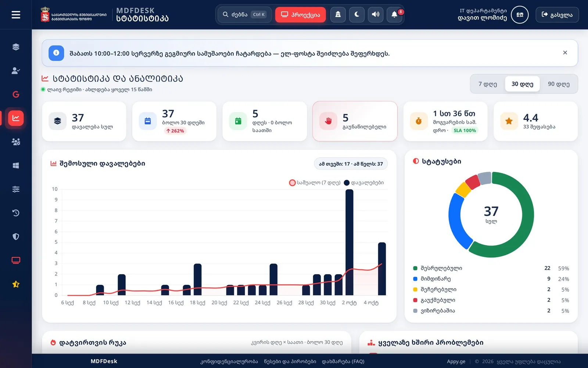Open the yellow star icon in sidebar
This screenshot has height=368, width=588.
point(16,284)
